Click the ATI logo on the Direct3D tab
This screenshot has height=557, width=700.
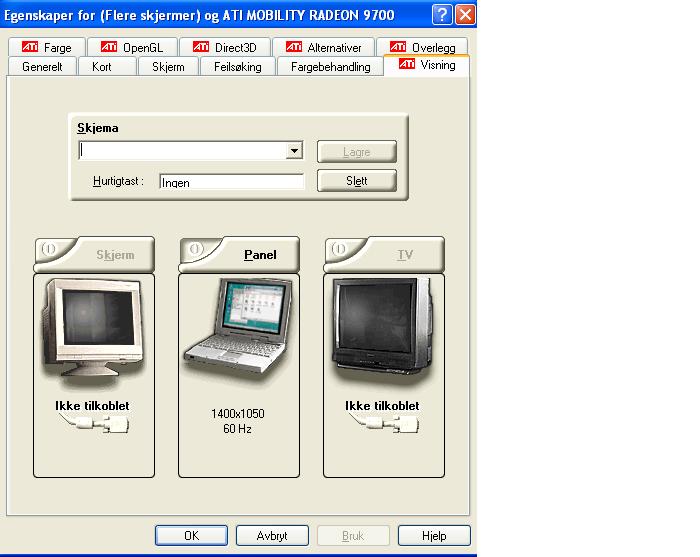201,46
